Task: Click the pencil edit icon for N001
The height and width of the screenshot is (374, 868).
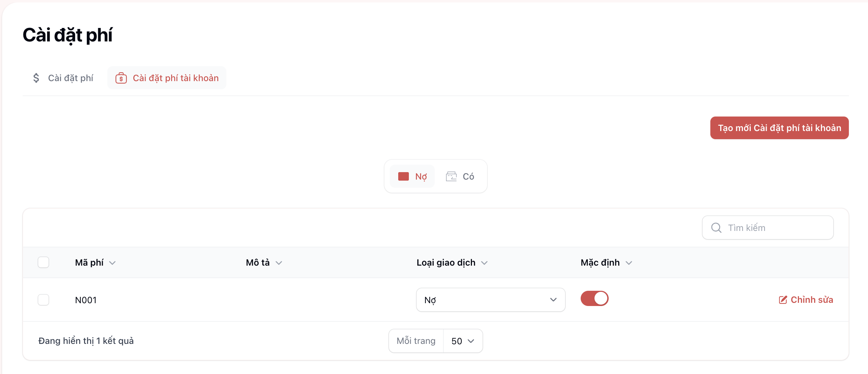Action: 783,300
